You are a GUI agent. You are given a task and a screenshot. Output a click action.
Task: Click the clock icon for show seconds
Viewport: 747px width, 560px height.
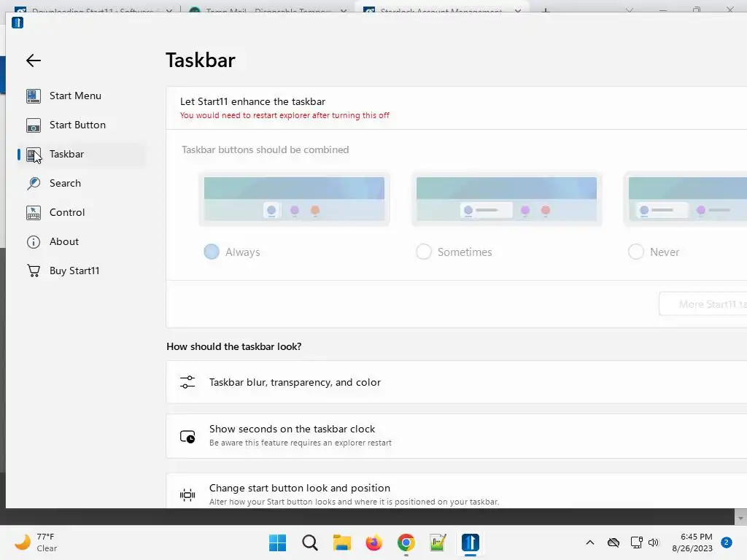point(187,436)
